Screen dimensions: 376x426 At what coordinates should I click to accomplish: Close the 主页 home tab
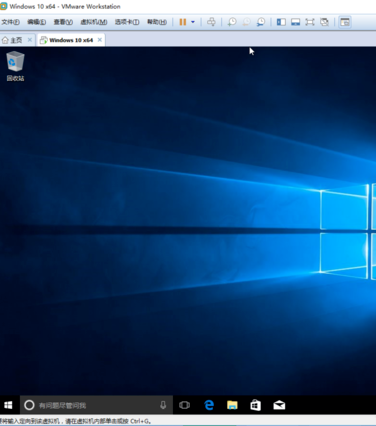pos(30,40)
